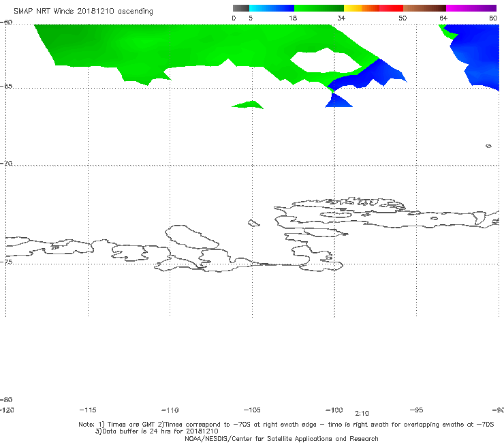Click the magenta-purple segment of the colorbar
504x443 pixels.
(471, 8)
